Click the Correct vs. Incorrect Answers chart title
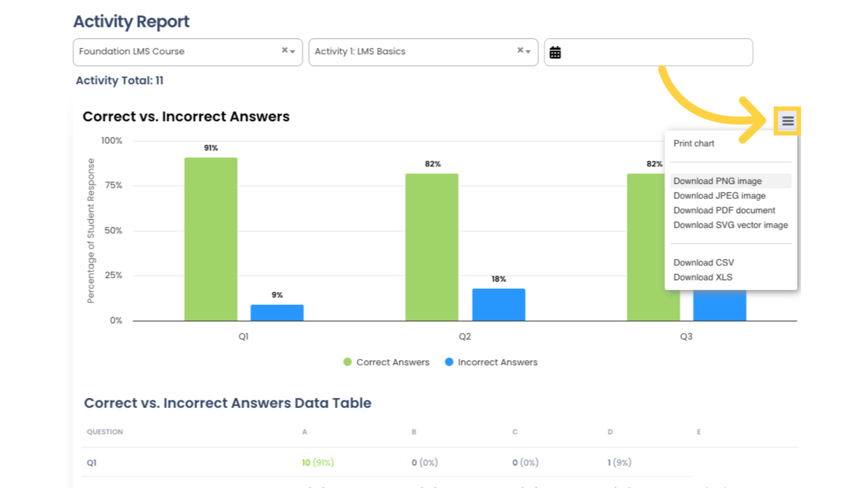This screenshot has height=488, width=868. tap(186, 117)
